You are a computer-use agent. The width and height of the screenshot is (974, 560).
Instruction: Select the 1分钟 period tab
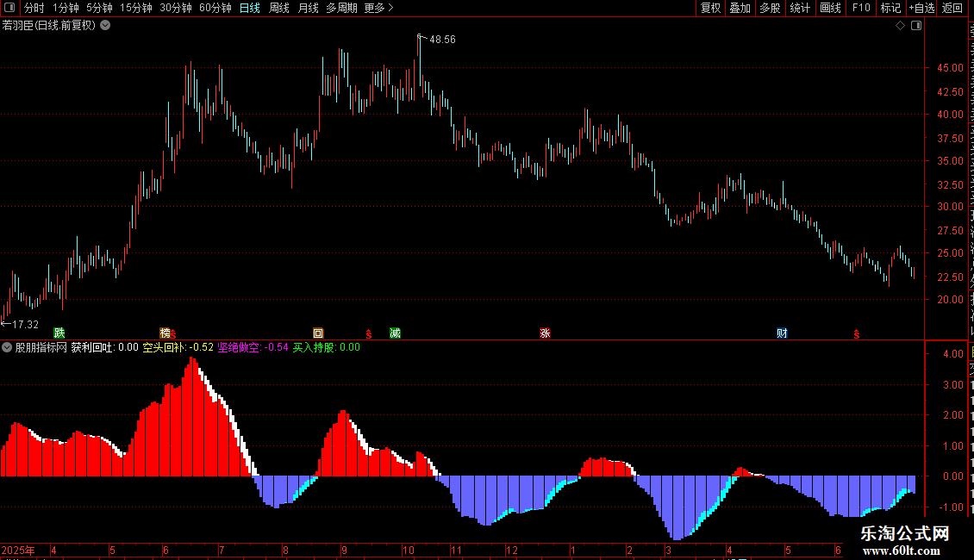pos(66,8)
